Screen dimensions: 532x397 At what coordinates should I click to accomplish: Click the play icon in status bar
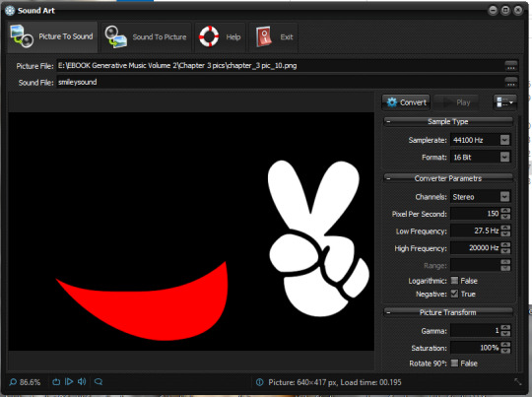(69, 382)
